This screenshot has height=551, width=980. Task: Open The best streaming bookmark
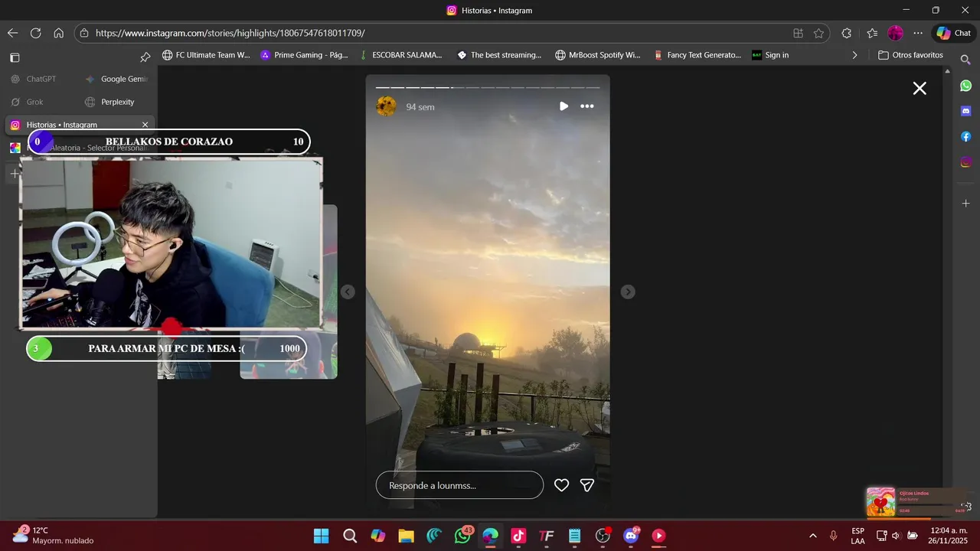click(499, 55)
